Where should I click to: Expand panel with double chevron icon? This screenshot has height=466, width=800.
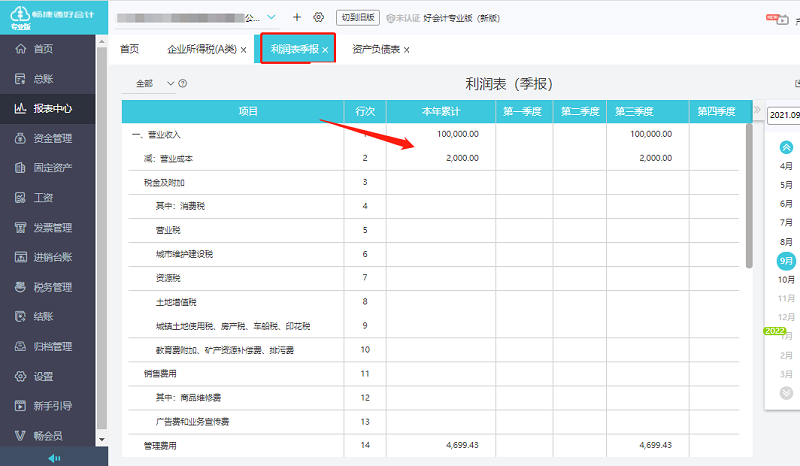tap(757, 110)
